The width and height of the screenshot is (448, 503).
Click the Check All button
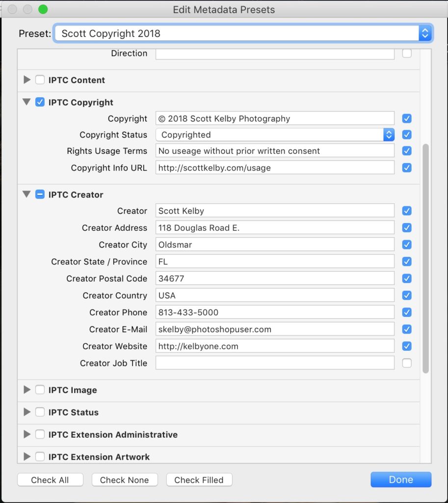click(51, 480)
